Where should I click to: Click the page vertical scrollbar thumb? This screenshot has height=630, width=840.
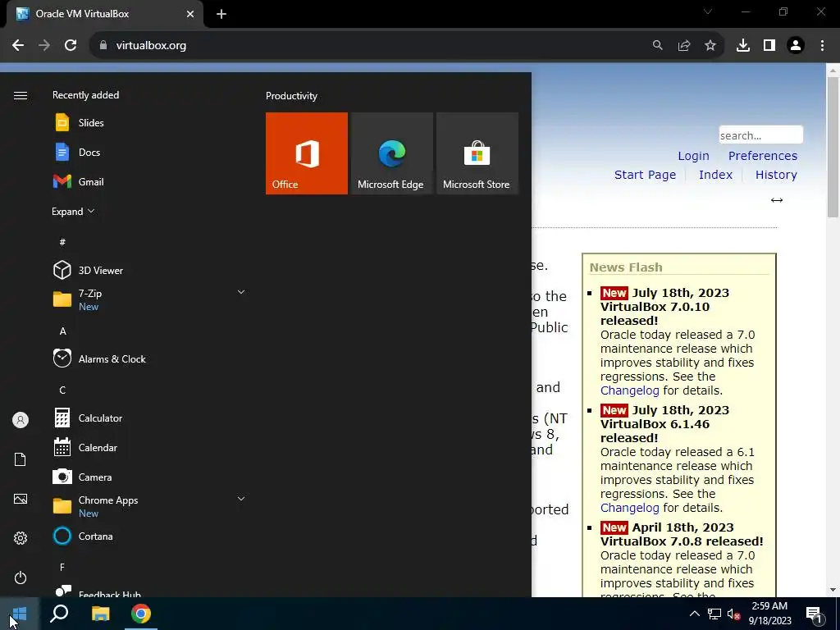(x=833, y=147)
